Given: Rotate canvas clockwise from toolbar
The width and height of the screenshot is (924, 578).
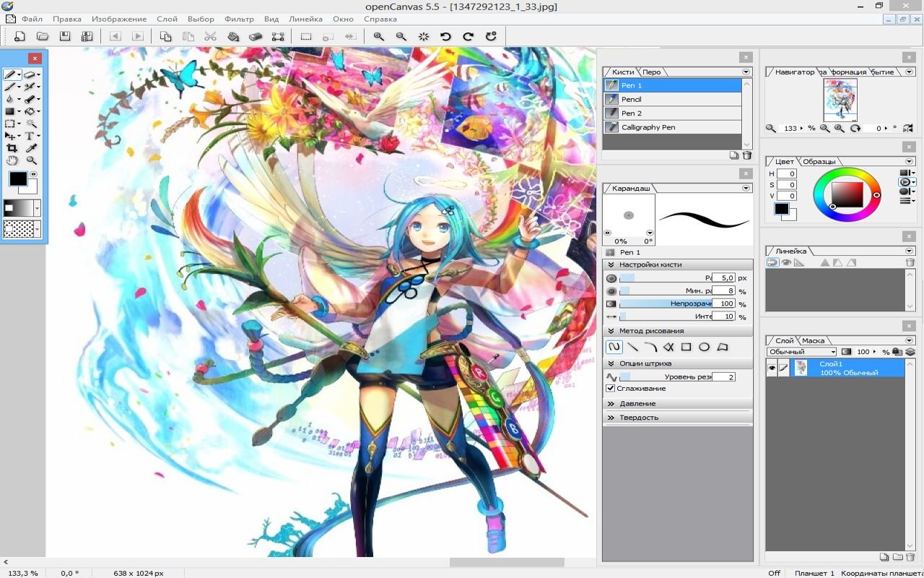Looking at the screenshot, I should tap(468, 36).
